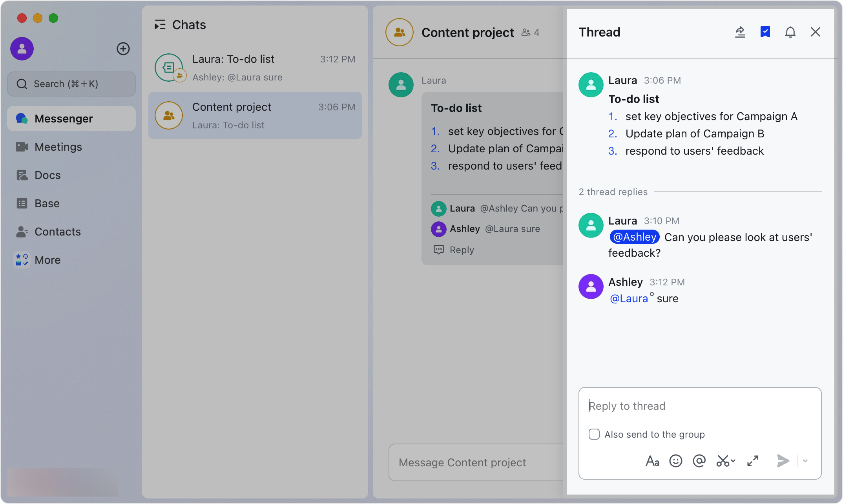Check 'Also send to the group'

coord(594,434)
